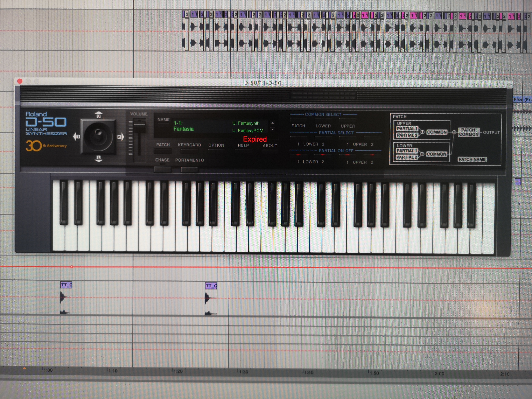Click PATCH COMMON block in diagram

(x=468, y=132)
